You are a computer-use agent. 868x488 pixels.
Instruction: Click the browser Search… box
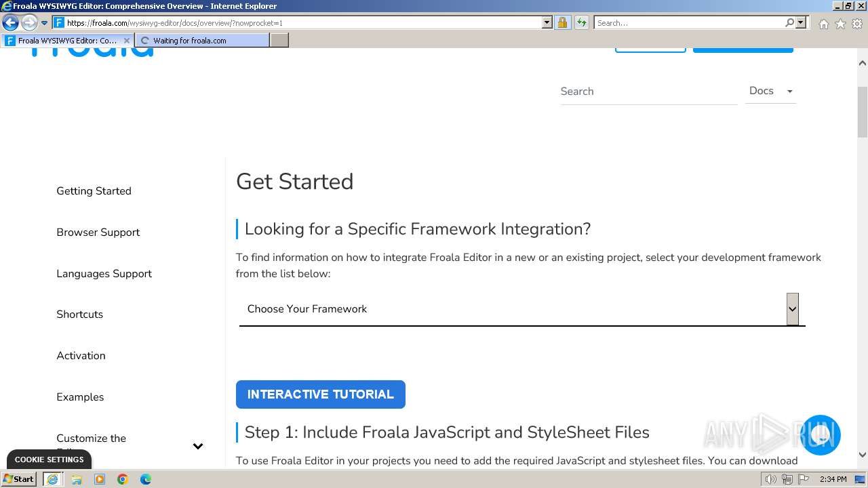688,22
